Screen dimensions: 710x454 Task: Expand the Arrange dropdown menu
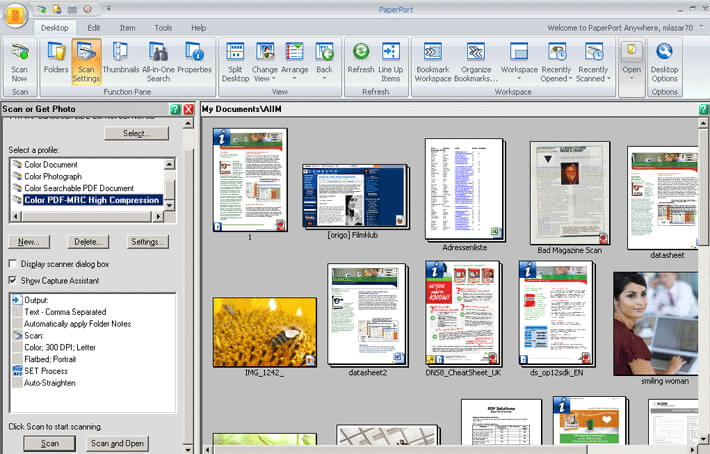pos(295,77)
